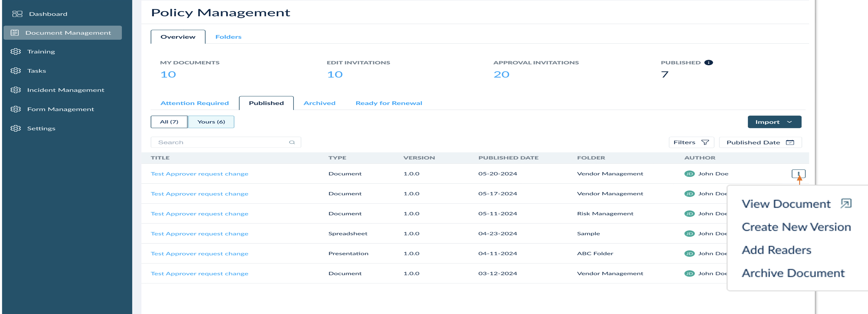The height and width of the screenshot is (314, 868).
Task: Click the View Document external link icon
Action: (846, 203)
